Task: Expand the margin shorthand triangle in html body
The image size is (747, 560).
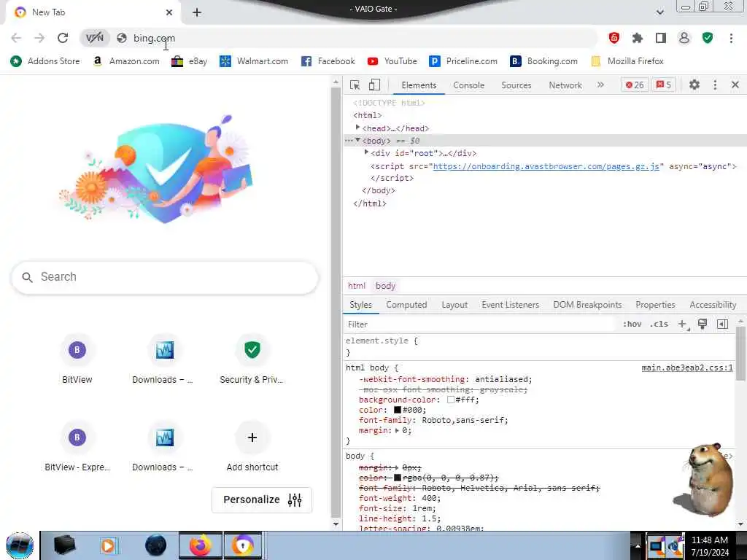Action: [x=398, y=430]
